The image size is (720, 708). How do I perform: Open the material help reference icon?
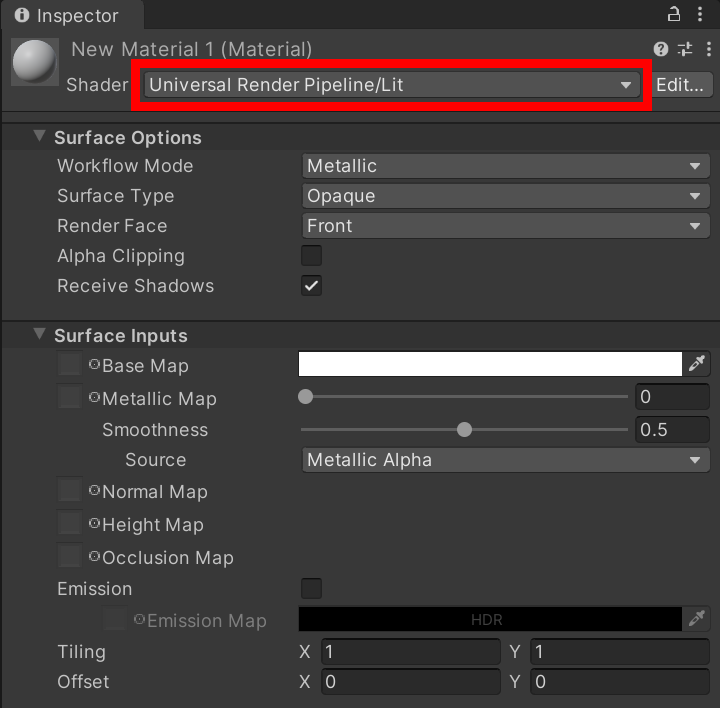pyautogui.click(x=661, y=49)
